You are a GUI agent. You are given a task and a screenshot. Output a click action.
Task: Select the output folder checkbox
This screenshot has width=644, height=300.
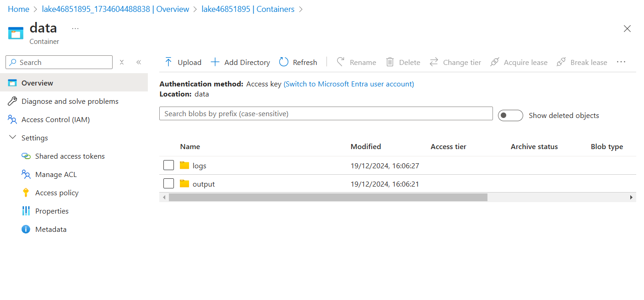tap(168, 183)
